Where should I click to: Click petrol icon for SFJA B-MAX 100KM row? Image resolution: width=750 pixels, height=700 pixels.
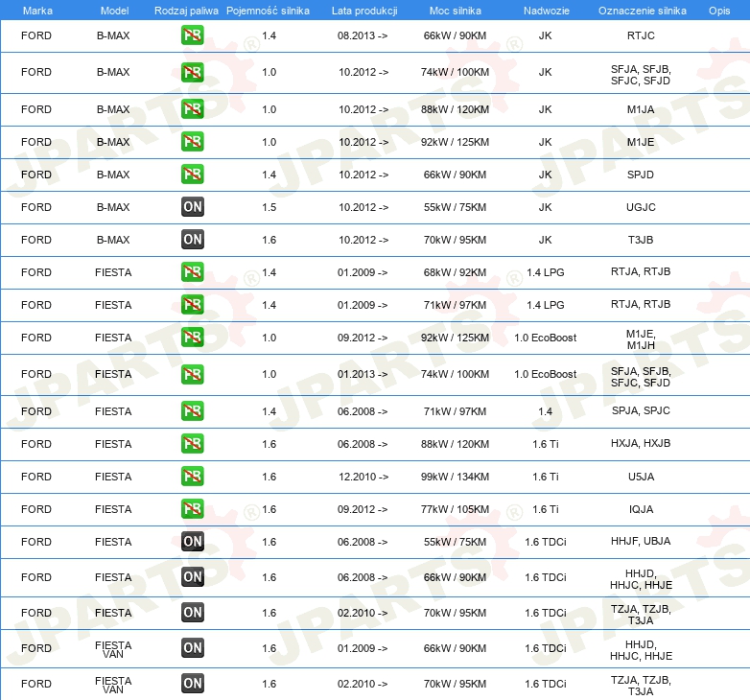coord(193,72)
